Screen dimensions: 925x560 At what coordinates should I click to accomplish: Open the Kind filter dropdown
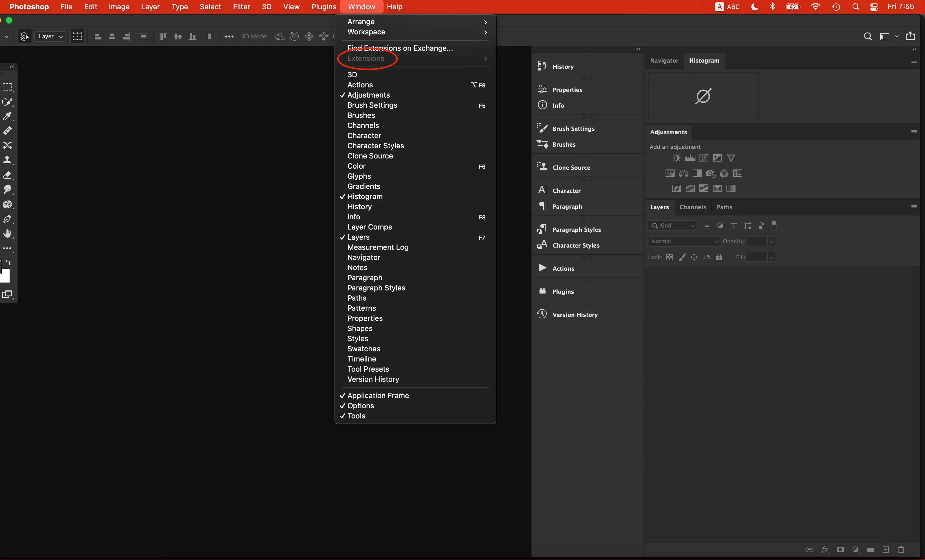pyautogui.click(x=672, y=226)
